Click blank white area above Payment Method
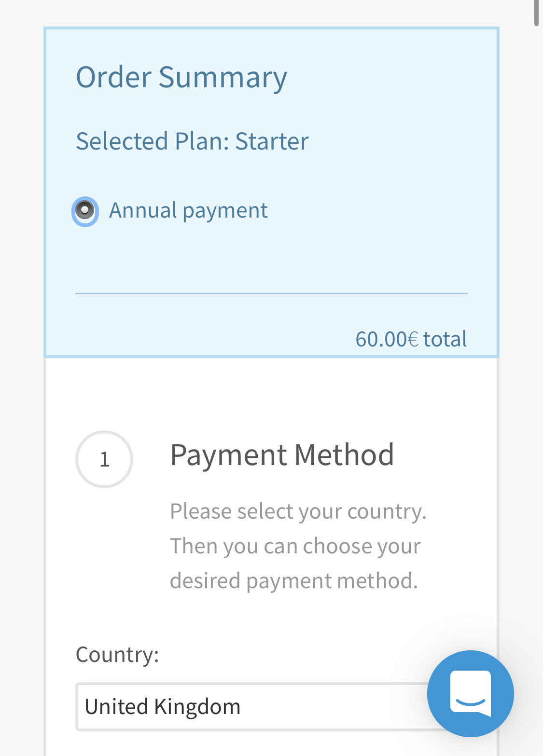The image size is (543, 756). (270, 393)
